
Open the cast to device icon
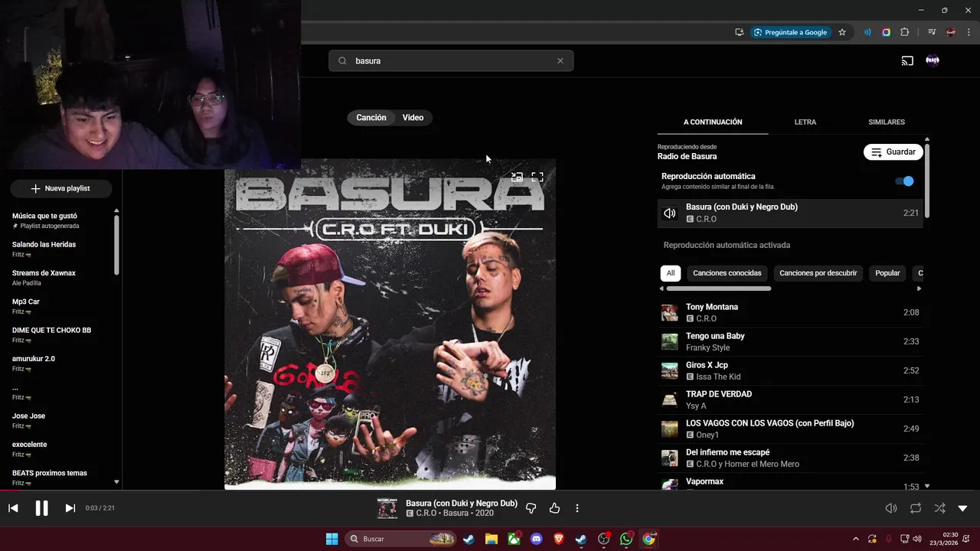[907, 60]
